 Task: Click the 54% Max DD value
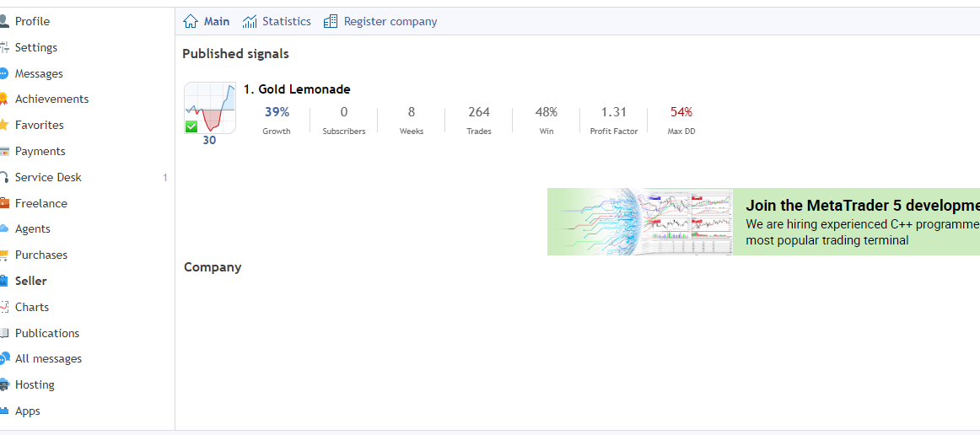coord(681,112)
